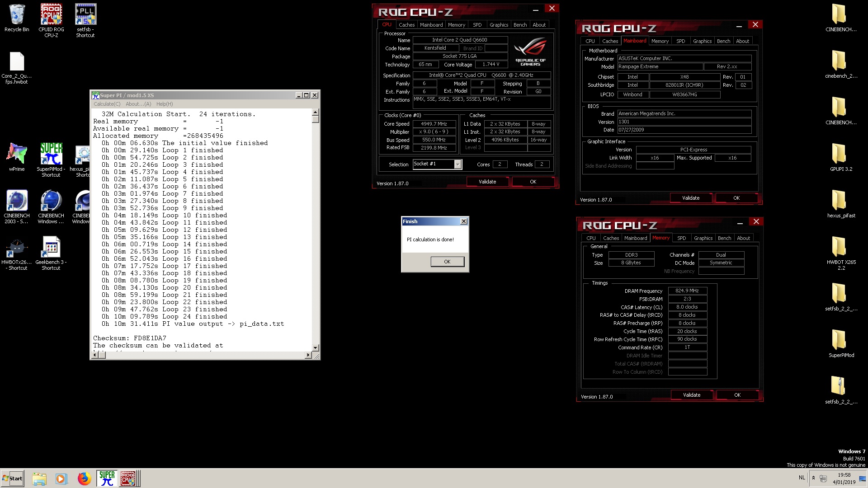This screenshot has width=868, height=488.
Task: Launch CPUID ROG CPU-Z desktop shortcut
Action: 51,20
